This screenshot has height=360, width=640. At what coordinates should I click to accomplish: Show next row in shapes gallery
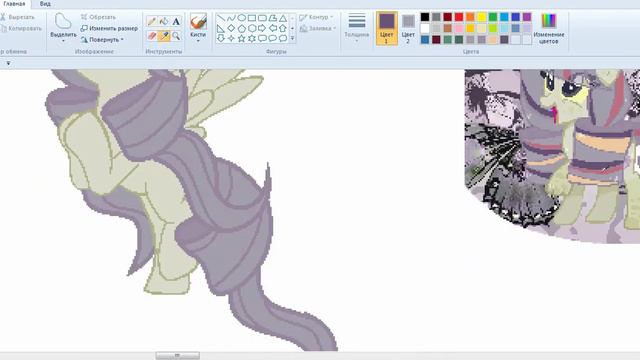coord(292,28)
